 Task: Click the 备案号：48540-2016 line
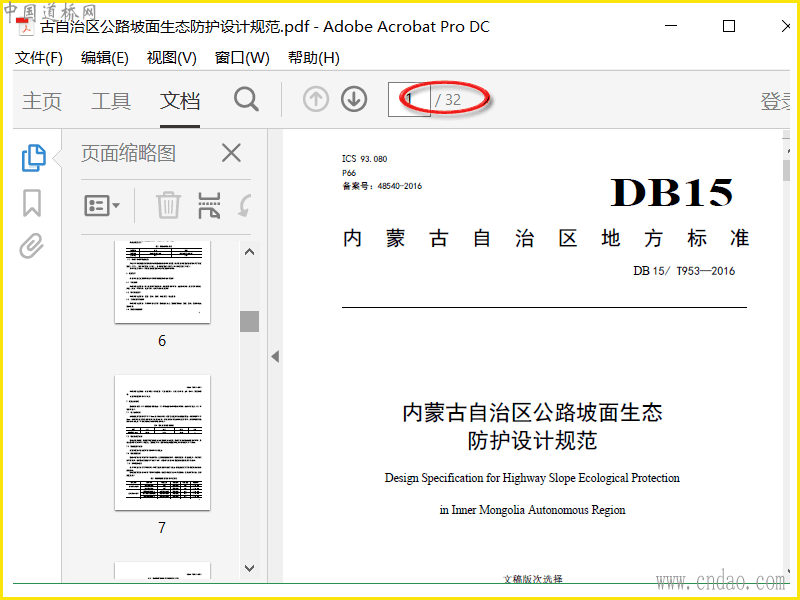point(382,186)
